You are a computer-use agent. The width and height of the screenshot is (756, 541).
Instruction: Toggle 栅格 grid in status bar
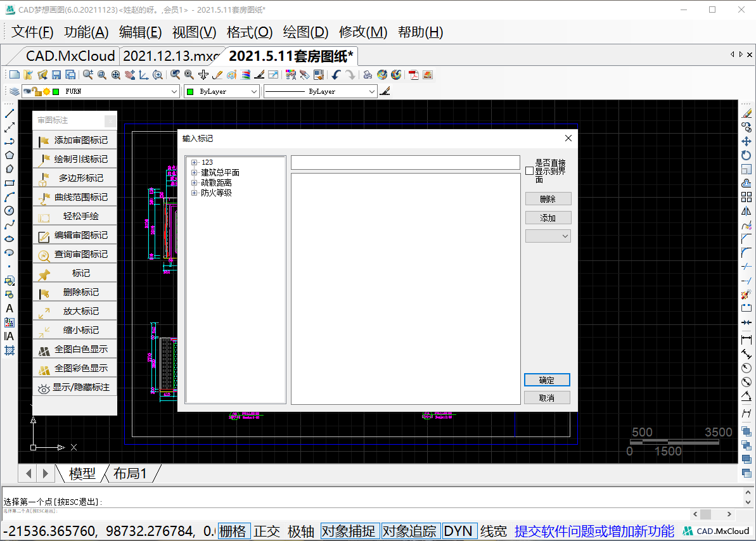click(x=234, y=531)
